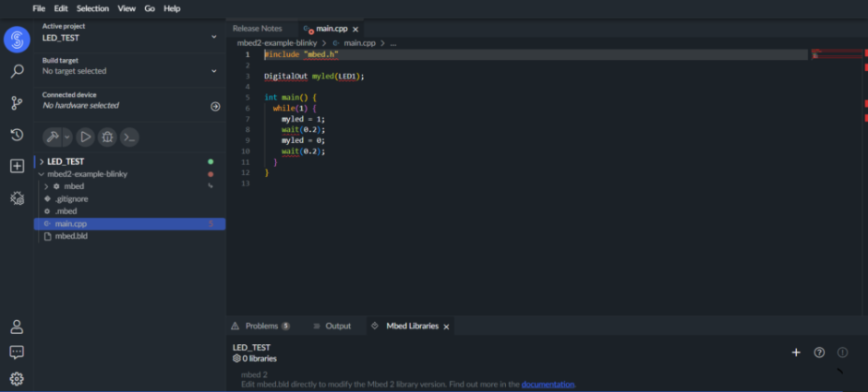Open mbed.bld file in explorer

coord(70,236)
